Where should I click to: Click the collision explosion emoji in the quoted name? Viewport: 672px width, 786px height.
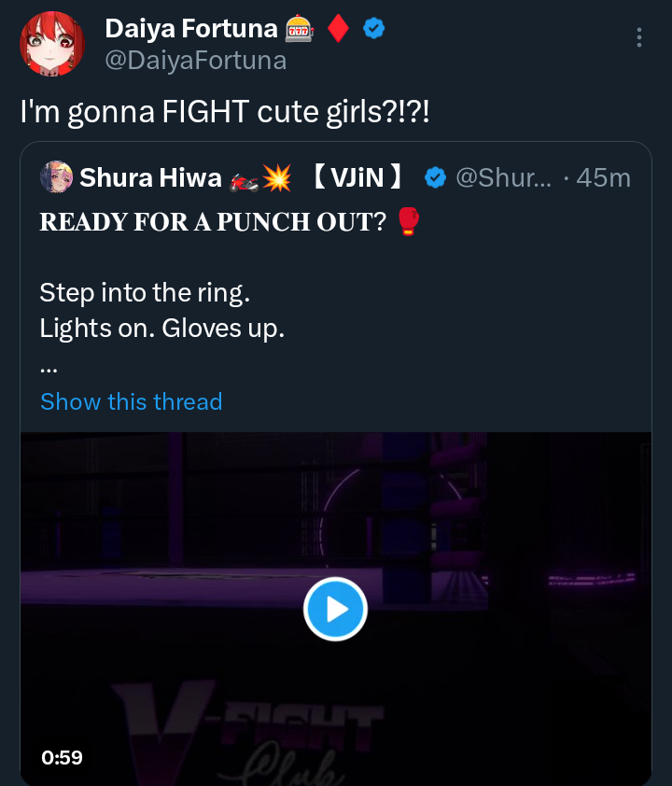(275, 176)
